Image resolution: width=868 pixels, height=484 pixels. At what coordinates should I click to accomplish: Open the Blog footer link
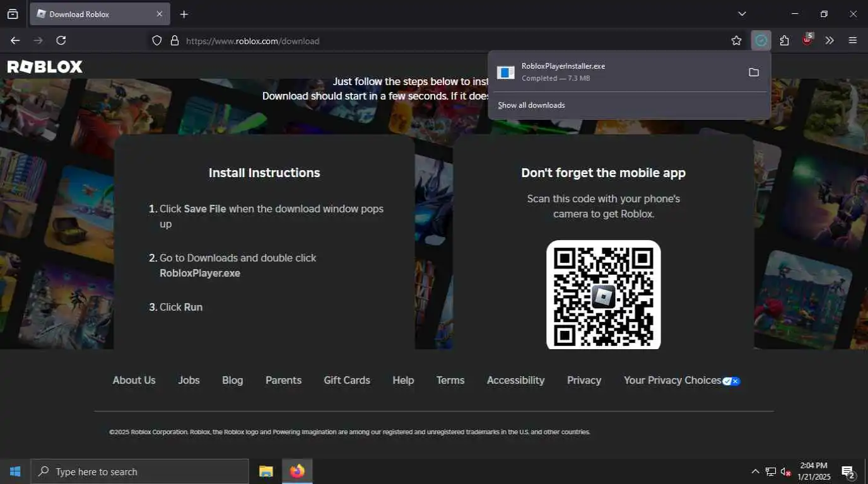tap(232, 381)
